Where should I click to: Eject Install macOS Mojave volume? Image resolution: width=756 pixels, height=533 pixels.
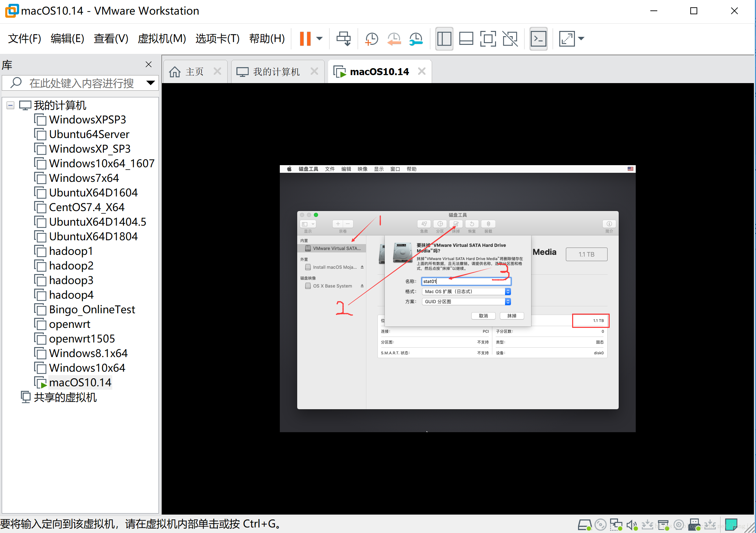click(362, 267)
